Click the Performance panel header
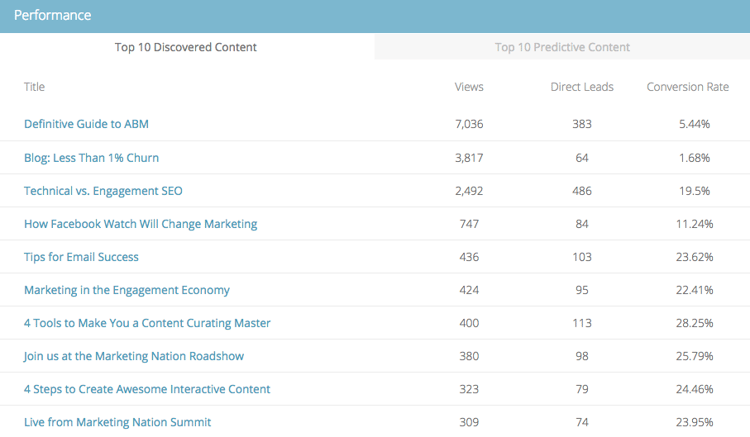The height and width of the screenshot is (437, 750). pos(375,15)
